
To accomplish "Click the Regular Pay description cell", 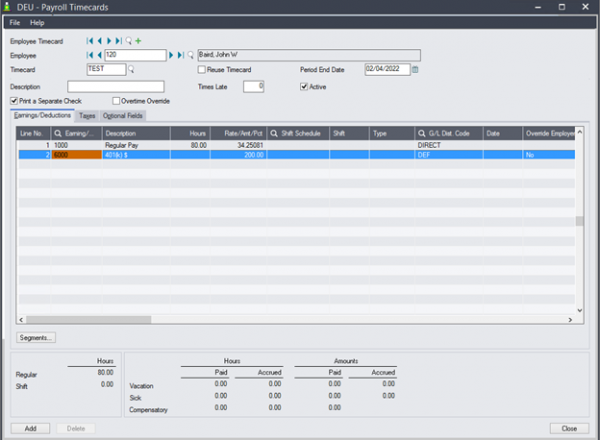I will click(x=136, y=145).
